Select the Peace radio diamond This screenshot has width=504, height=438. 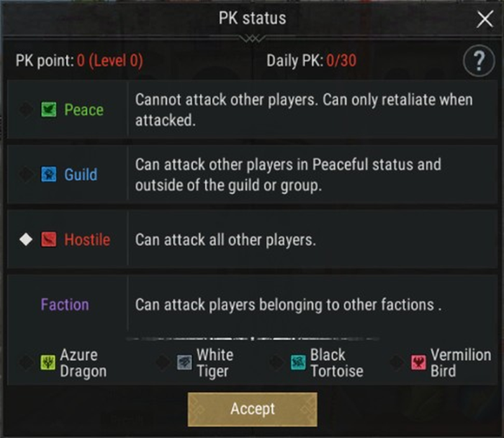26,110
